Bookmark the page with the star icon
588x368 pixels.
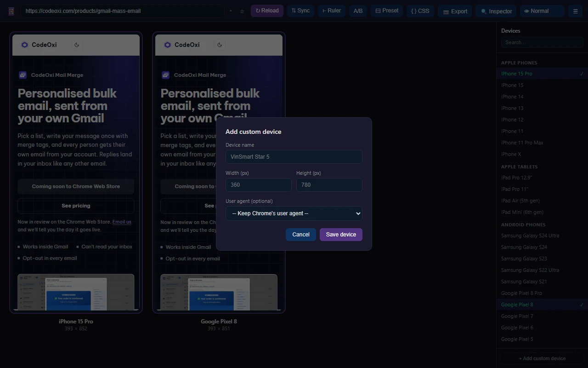pyautogui.click(x=242, y=11)
